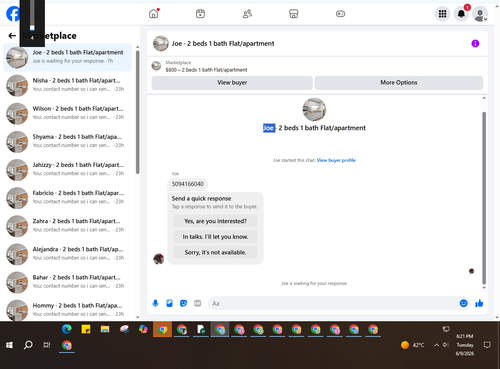Click the Facebook logo

coord(13,14)
